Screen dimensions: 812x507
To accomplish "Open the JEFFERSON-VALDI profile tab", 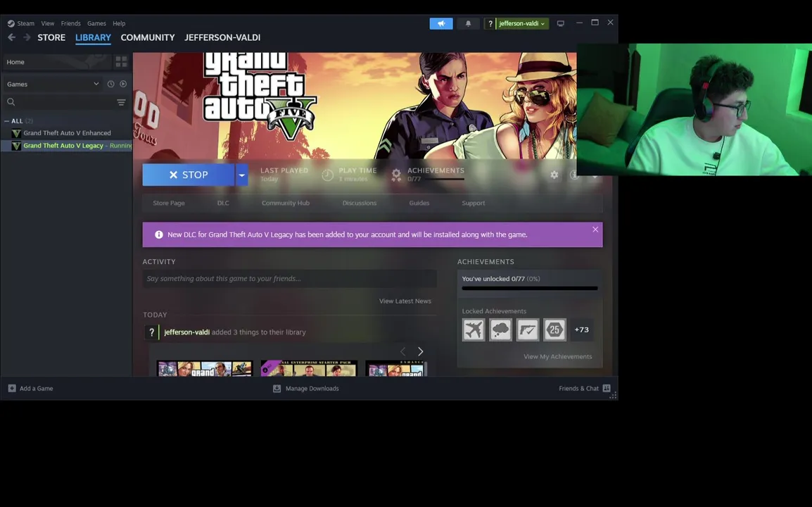I will (x=222, y=37).
